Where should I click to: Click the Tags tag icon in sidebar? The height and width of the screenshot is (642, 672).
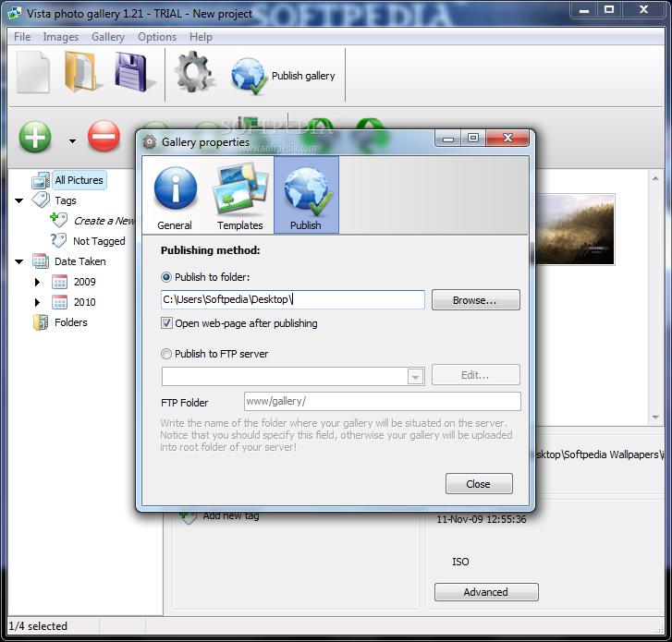tap(42, 200)
